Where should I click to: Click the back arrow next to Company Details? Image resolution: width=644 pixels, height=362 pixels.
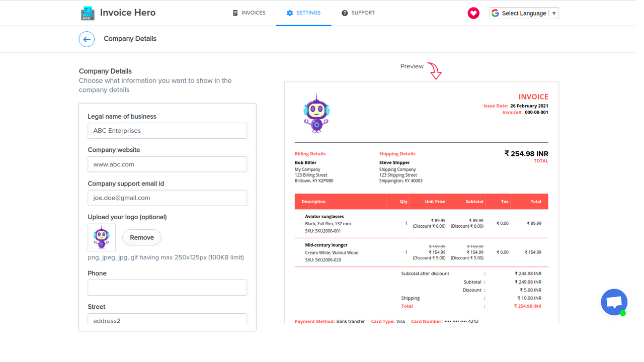click(x=87, y=39)
